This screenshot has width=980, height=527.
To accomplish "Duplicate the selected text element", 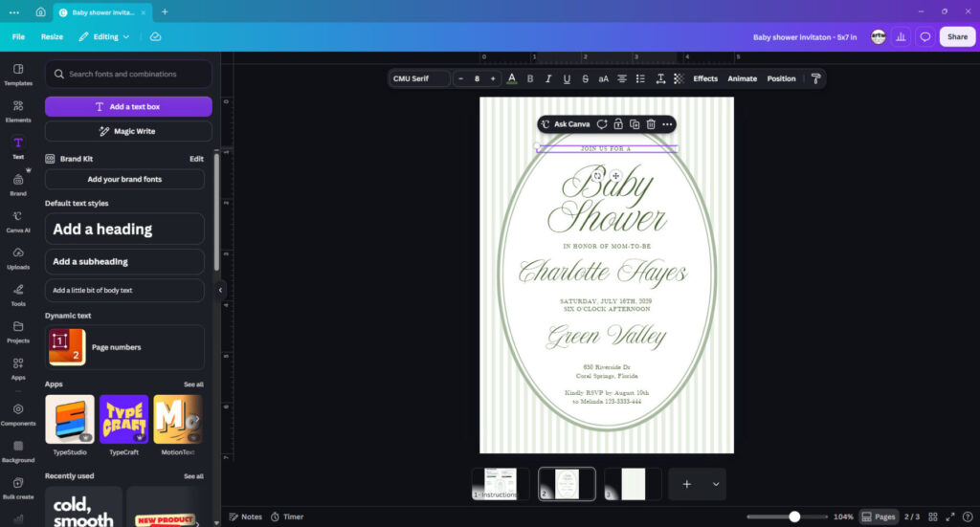I will [635, 124].
